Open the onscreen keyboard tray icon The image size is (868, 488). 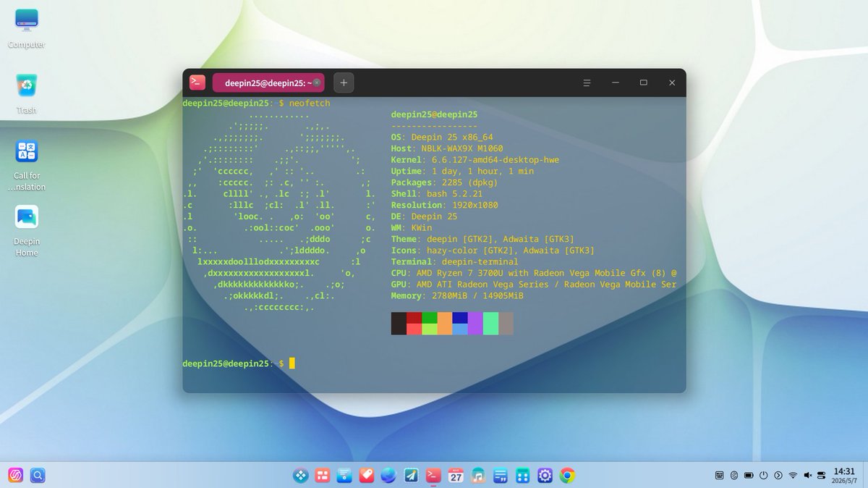pyautogui.click(x=719, y=475)
